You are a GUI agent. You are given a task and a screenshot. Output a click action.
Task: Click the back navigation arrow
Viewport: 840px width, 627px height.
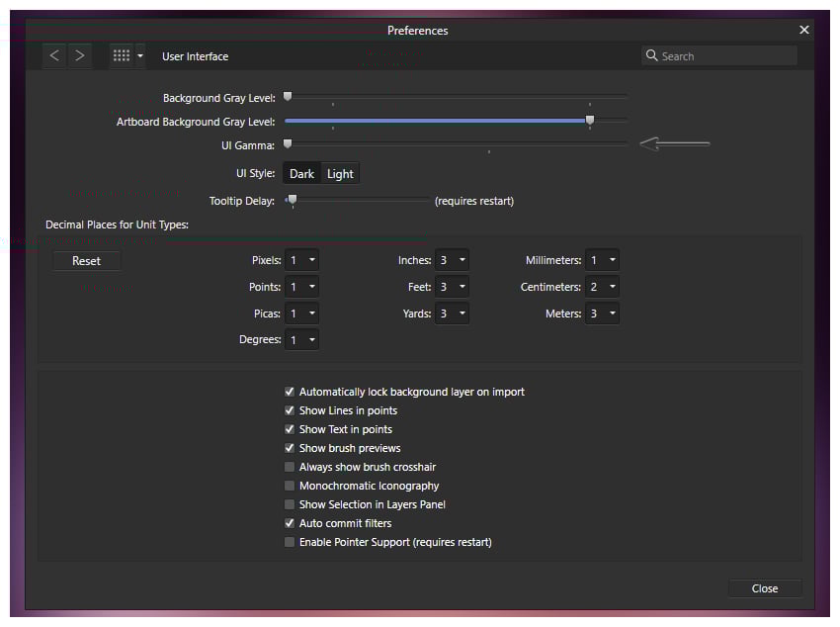[x=54, y=55]
